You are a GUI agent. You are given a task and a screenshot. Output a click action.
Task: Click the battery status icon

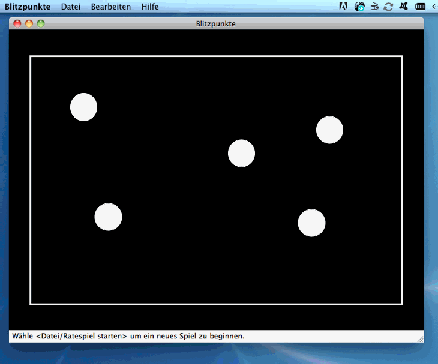click(x=420, y=6)
